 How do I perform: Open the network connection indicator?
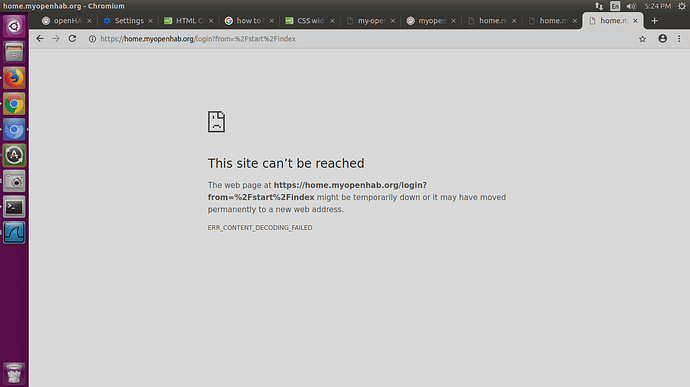pos(599,6)
